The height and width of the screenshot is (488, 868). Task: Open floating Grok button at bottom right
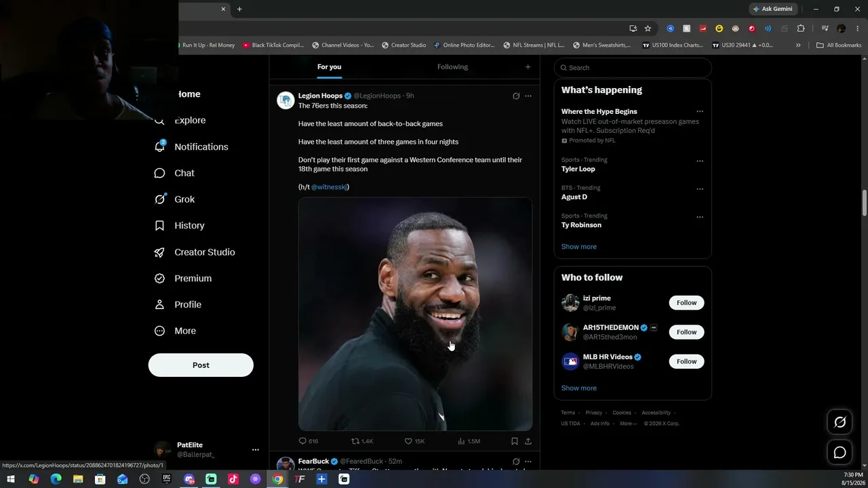(840, 422)
